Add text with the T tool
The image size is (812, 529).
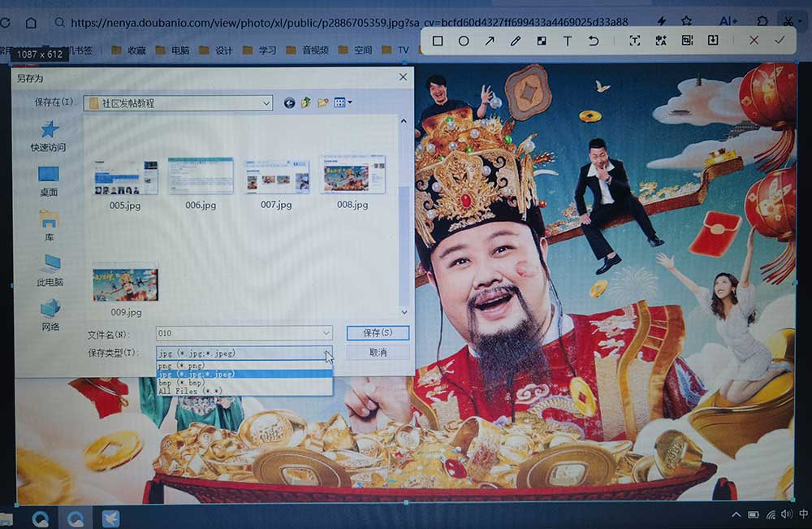[x=568, y=41]
